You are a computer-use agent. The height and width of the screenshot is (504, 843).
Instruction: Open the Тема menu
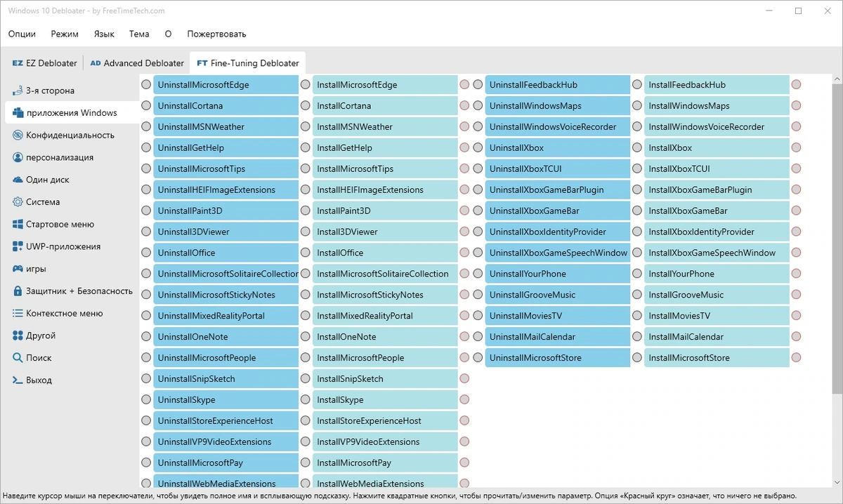[x=139, y=34]
